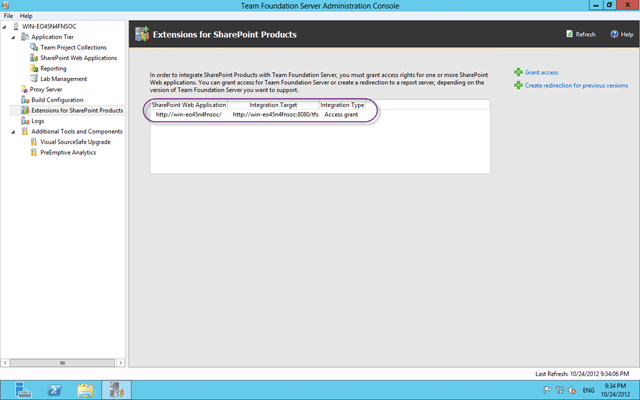Open File Explorer from the taskbar
Image resolution: width=640 pixels, height=400 pixels.
86,390
